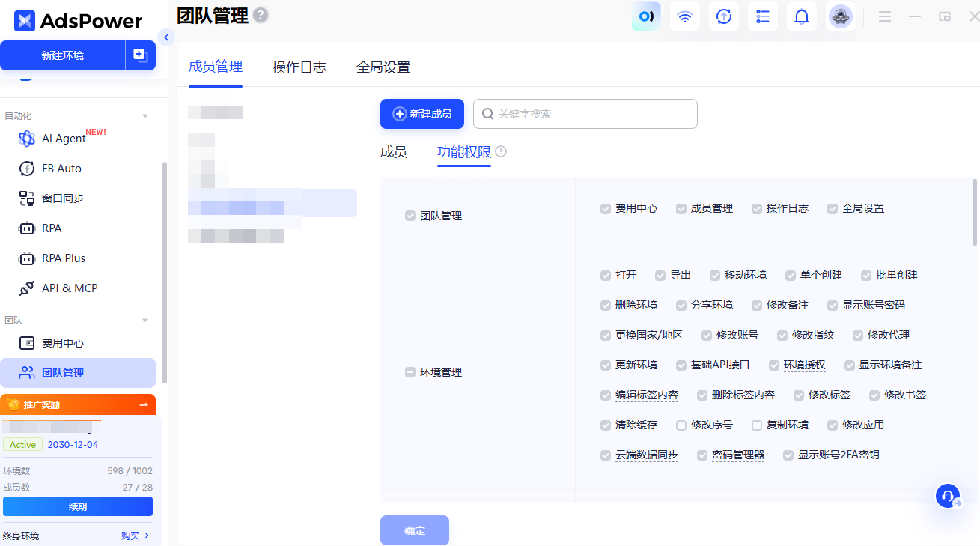Click the 续期 renew button
This screenshot has width=980, height=546.
click(78, 506)
